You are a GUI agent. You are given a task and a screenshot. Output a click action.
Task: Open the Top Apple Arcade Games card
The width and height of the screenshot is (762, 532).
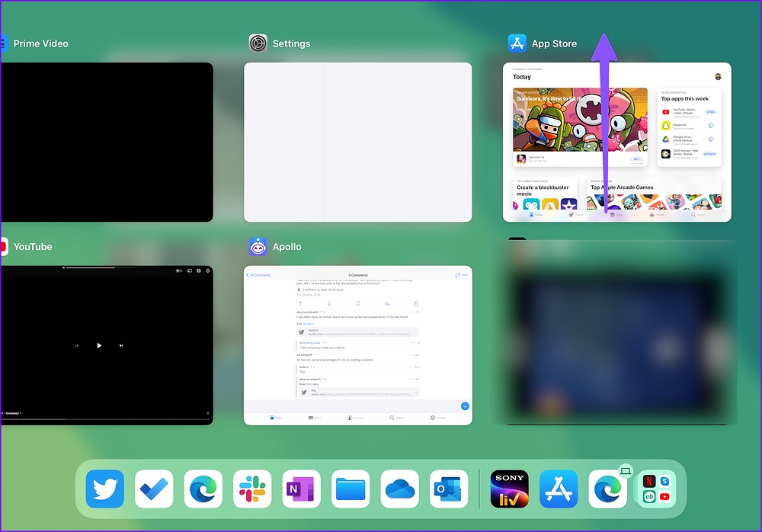point(654,194)
